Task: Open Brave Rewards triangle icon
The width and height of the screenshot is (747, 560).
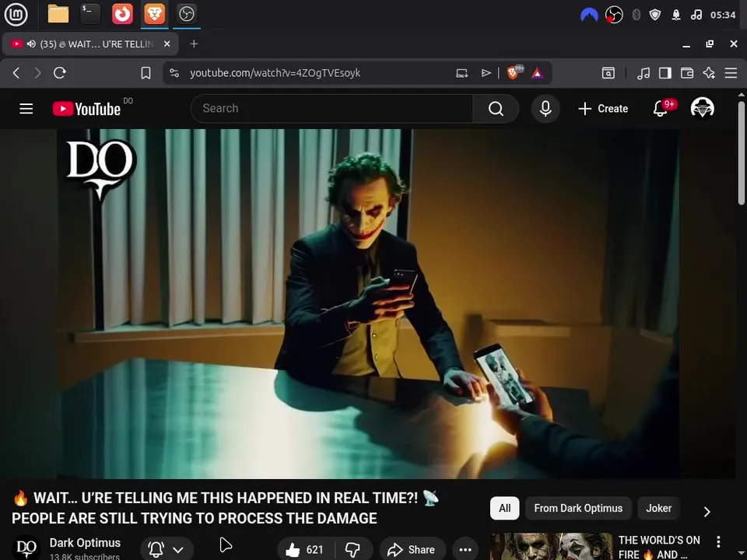Action: click(538, 73)
